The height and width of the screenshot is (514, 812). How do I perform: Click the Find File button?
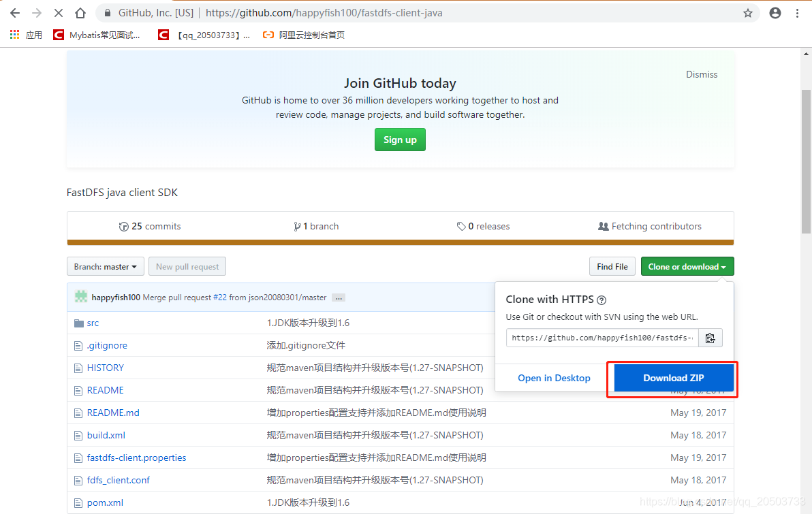click(x=612, y=267)
